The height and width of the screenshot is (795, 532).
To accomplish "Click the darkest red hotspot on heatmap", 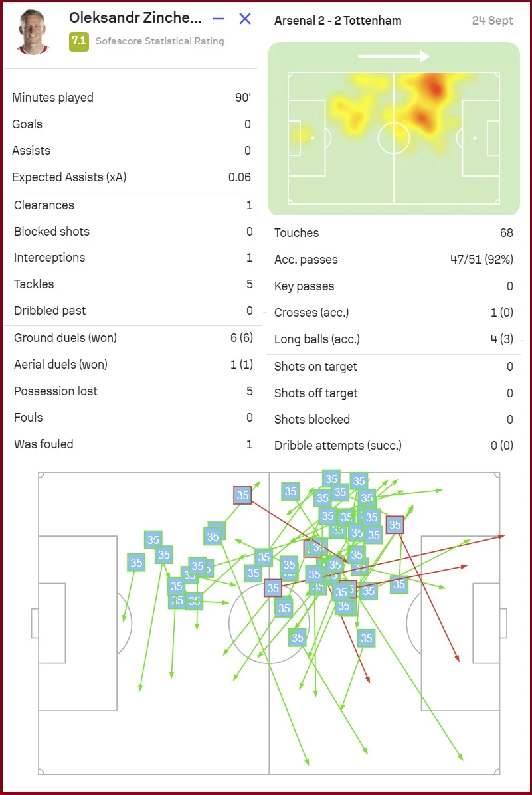I will coord(433,87).
